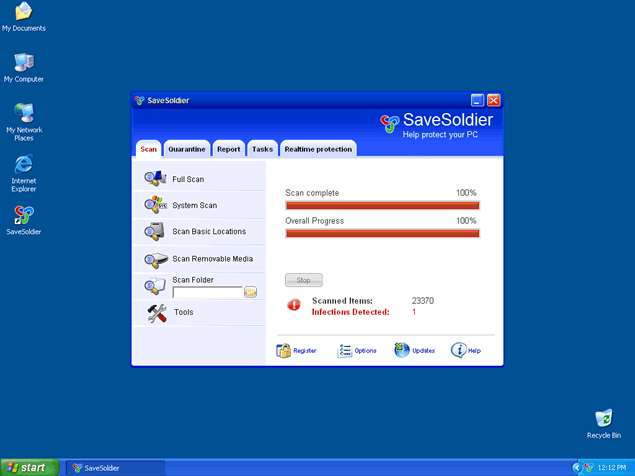Start a System Scan from sidebar
Image resolution: width=635 pixels, height=476 pixels.
click(193, 205)
